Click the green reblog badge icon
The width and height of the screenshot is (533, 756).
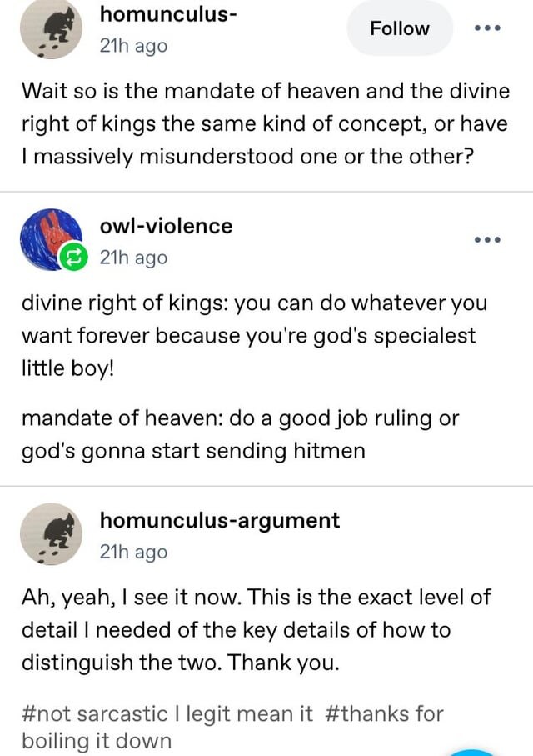[73, 257]
